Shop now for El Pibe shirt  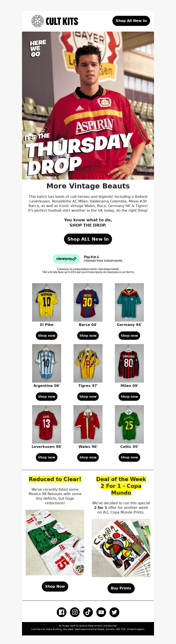47,336
